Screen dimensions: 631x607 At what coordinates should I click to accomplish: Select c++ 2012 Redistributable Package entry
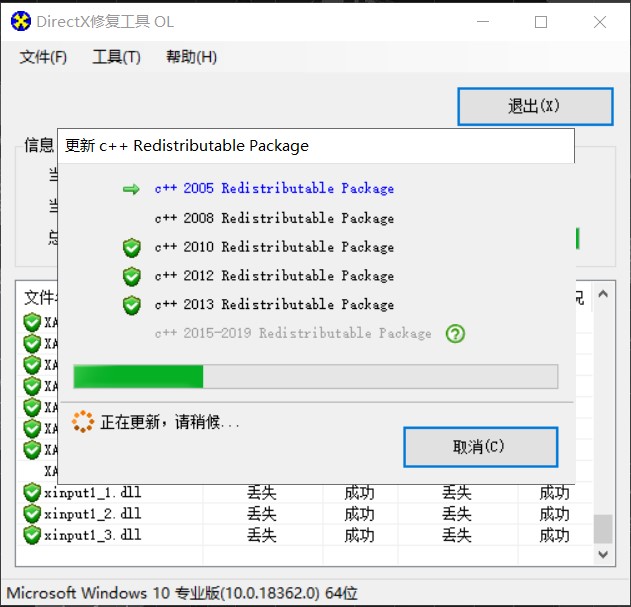[x=274, y=276]
